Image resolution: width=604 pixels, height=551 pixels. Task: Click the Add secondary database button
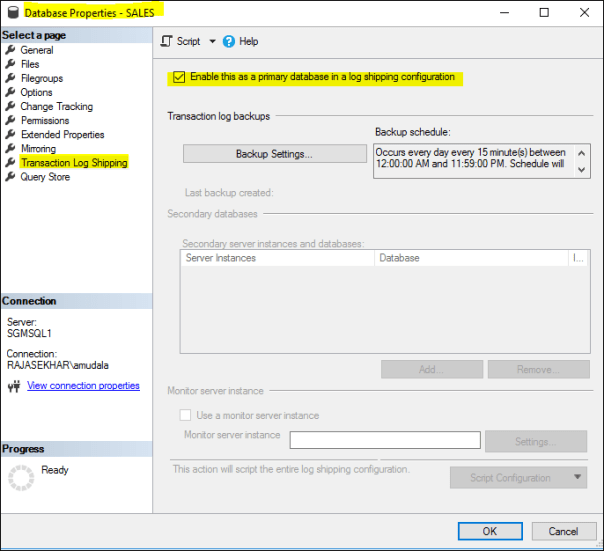click(432, 370)
